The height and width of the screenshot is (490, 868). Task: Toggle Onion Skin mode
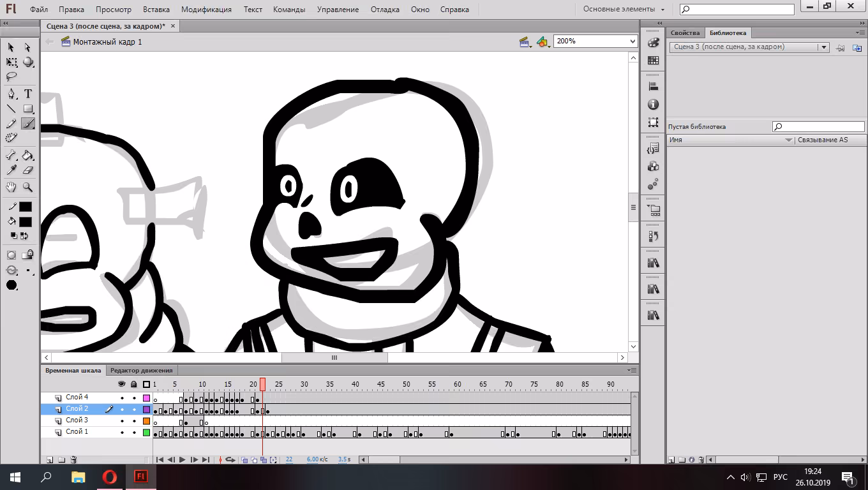tap(244, 459)
